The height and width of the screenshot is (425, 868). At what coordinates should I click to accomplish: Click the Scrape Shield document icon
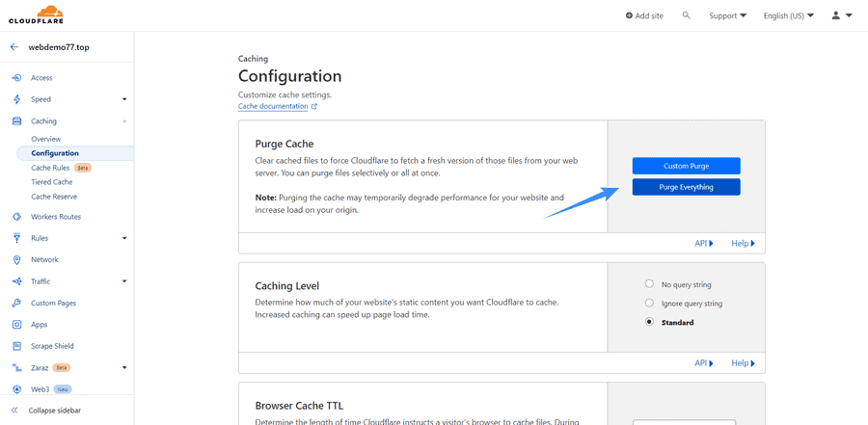click(16, 346)
